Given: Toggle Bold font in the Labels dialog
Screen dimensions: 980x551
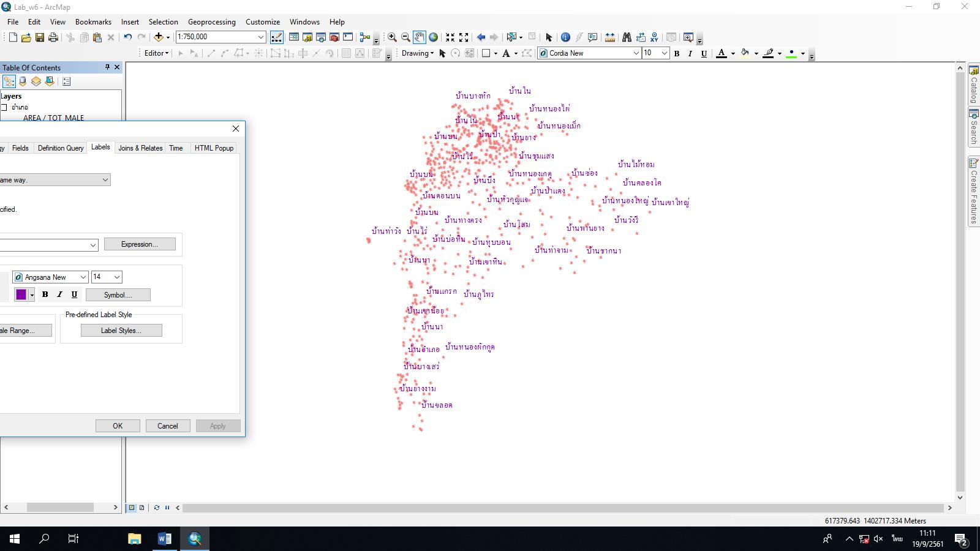Looking at the screenshot, I should point(44,294).
